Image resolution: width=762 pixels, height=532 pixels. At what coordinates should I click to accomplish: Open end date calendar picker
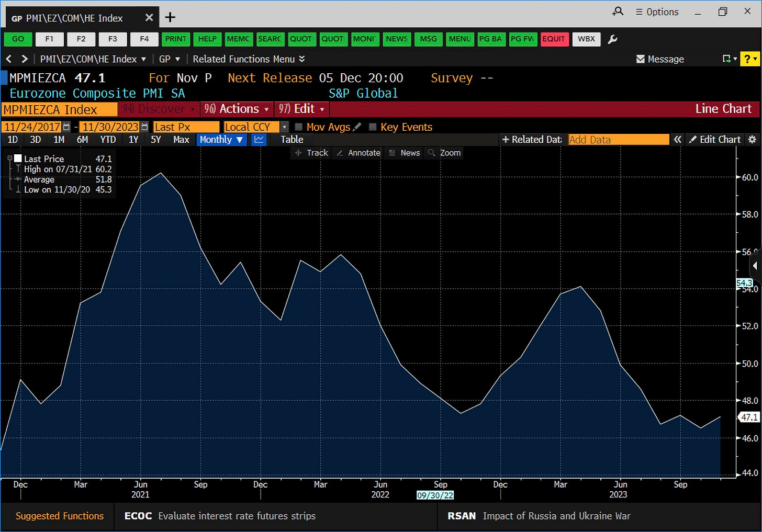tap(144, 127)
